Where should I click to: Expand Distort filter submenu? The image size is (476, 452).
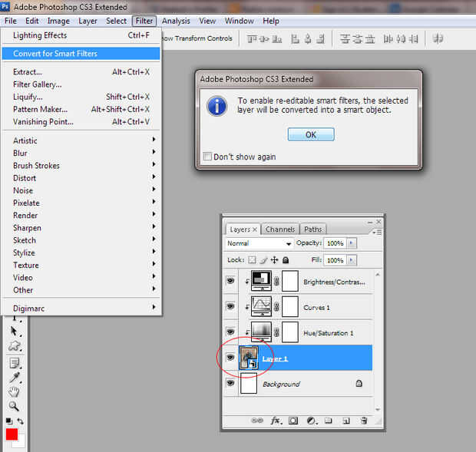point(81,178)
